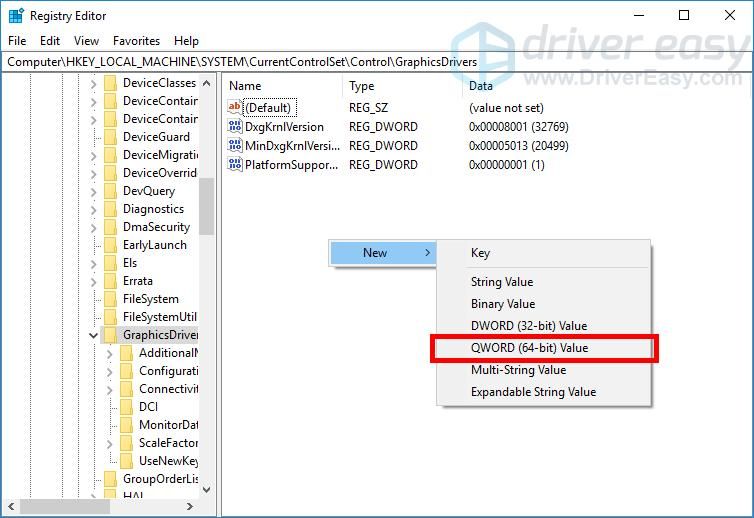Click the Data column header
Viewport: 754px width, 518px height.
click(481, 86)
